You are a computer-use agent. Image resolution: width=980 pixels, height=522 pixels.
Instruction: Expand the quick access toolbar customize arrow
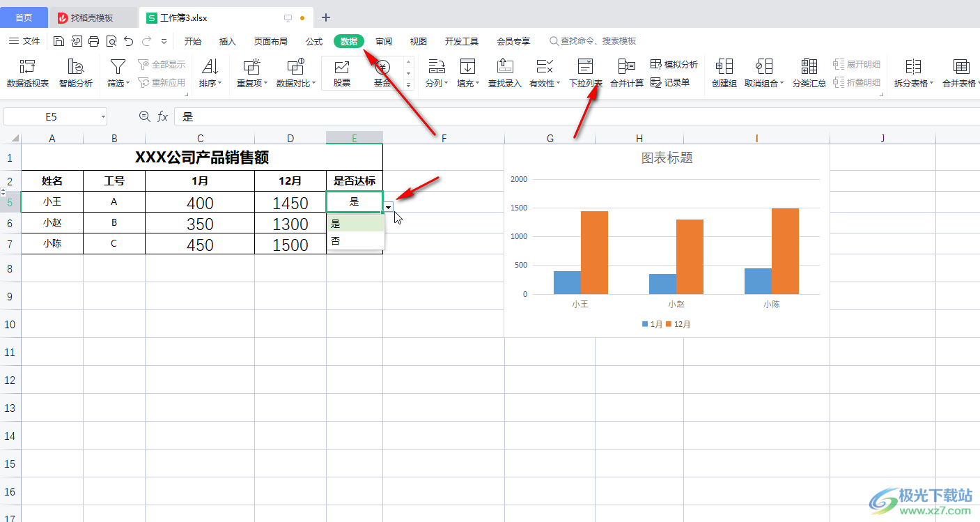tap(164, 41)
